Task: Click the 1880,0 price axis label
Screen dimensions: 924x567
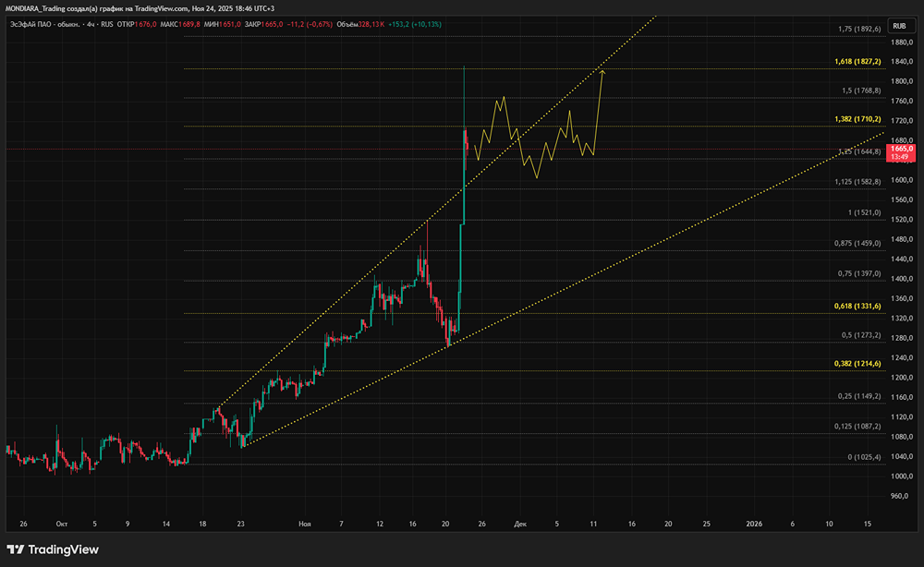Action: 902,42
